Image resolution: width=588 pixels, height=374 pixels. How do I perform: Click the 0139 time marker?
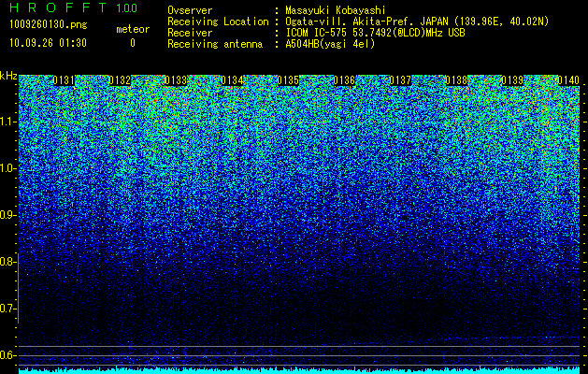(x=512, y=80)
